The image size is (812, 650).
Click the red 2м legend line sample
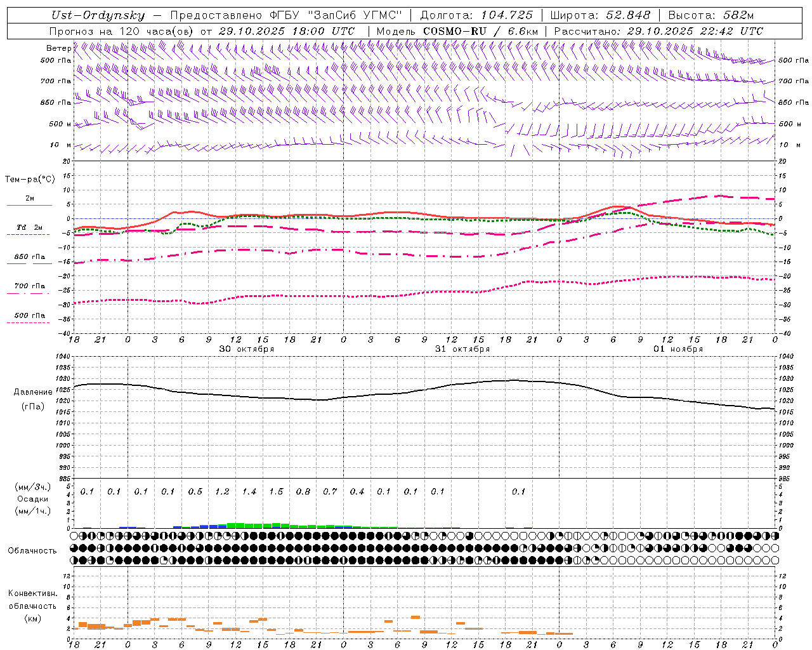click(29, 205)
